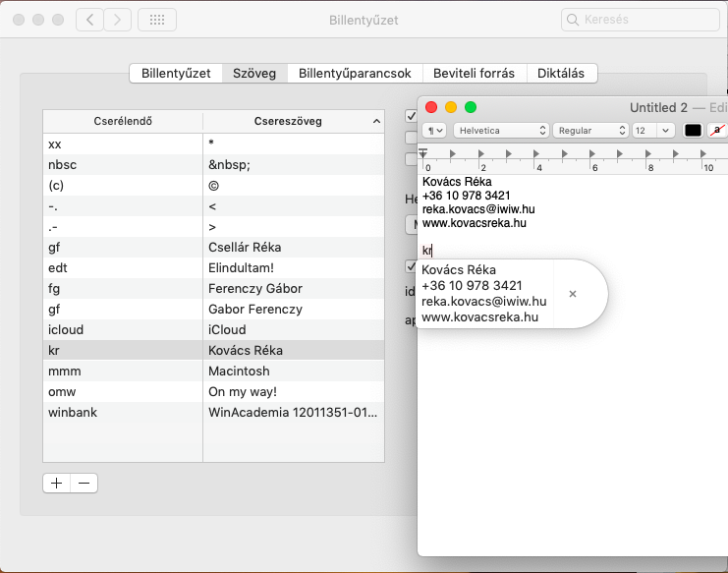This screenshot has width=728, height=573.
Task: Remove selected replacement with minus button
Action: click(84, 483)
